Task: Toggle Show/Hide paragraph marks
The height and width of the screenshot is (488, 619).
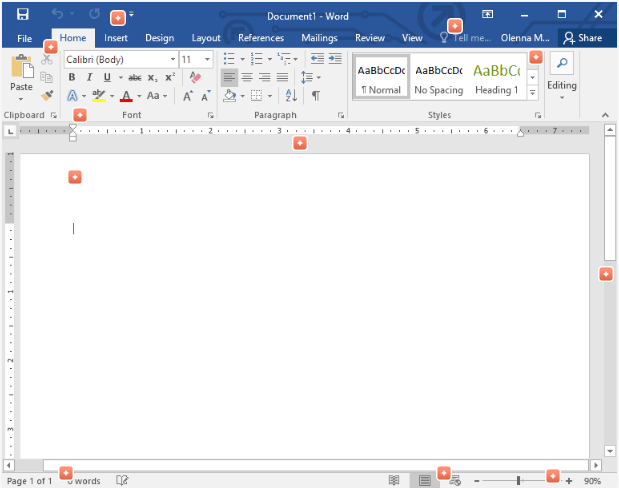Action: tap(316, 96)
